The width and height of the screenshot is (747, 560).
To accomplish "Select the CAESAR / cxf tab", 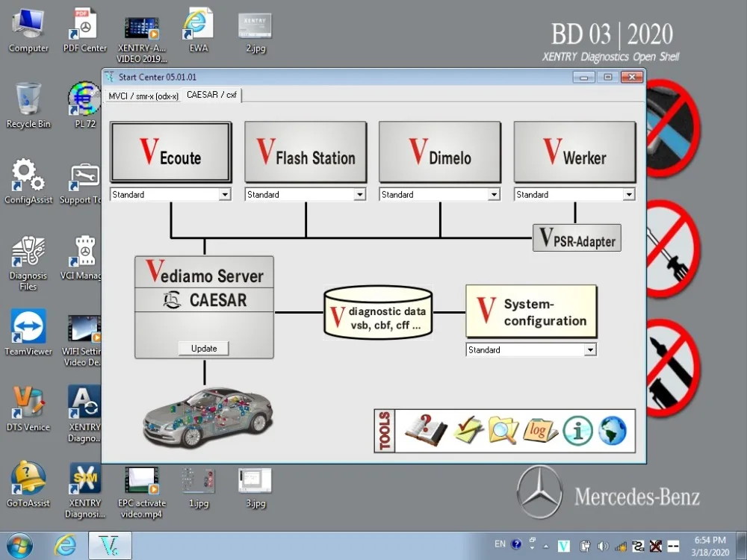I will (x=211, y=95).
